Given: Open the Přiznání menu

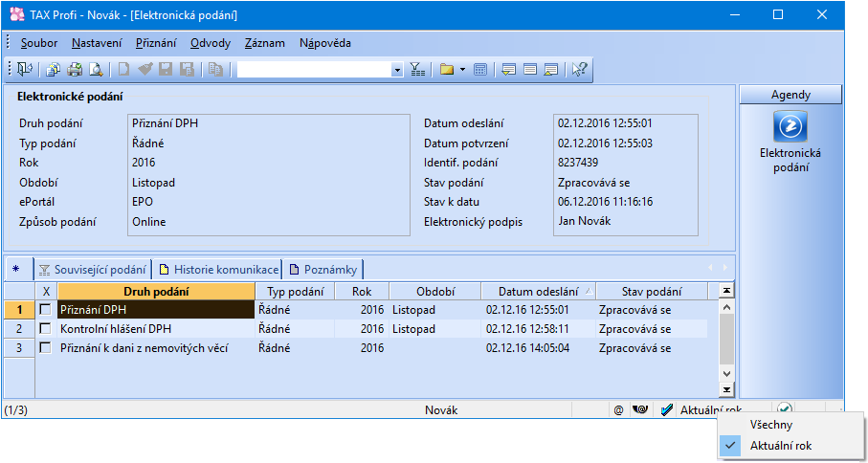Looking at the screenshot, I should point(156,43).
